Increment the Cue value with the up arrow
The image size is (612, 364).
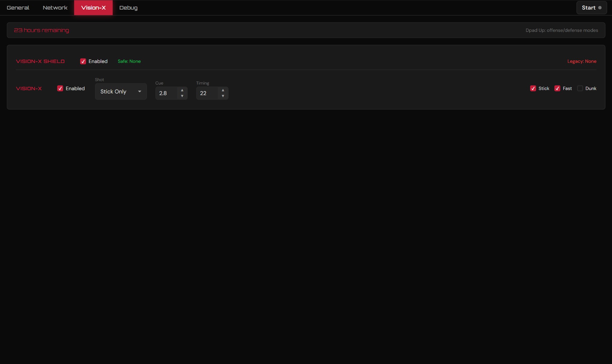click(x=182, y=90)
